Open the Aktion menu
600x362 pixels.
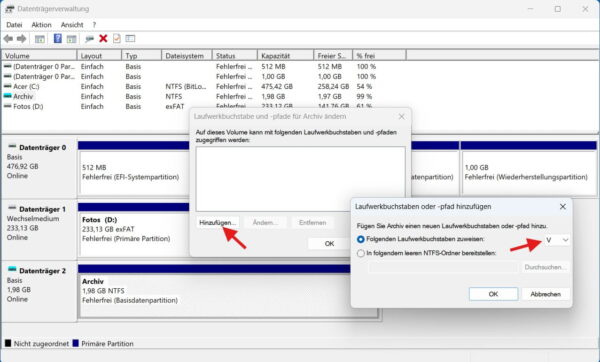(41, 25)
